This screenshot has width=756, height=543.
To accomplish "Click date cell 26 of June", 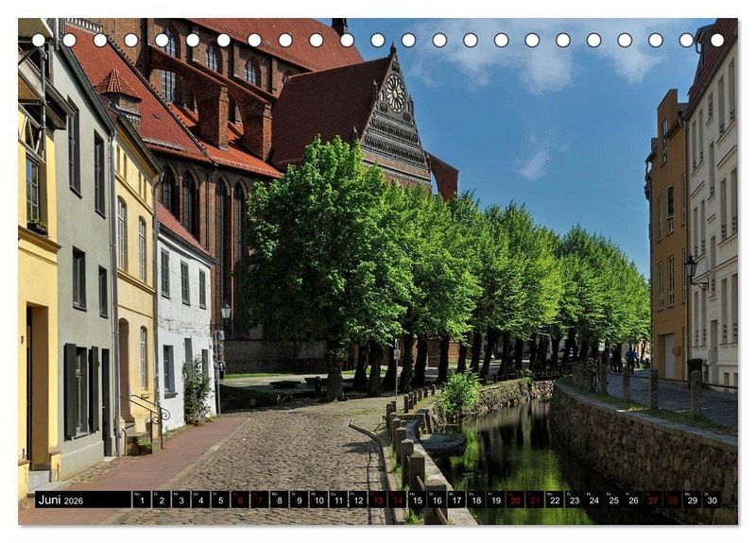I will pyautogui.click(x=633, y=500).
